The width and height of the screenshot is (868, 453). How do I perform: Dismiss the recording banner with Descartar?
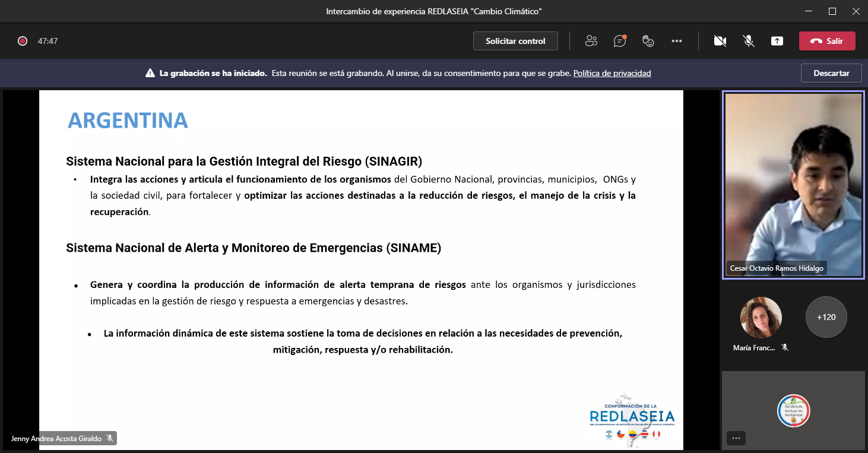pyautogui.click(x=831, y=73)
